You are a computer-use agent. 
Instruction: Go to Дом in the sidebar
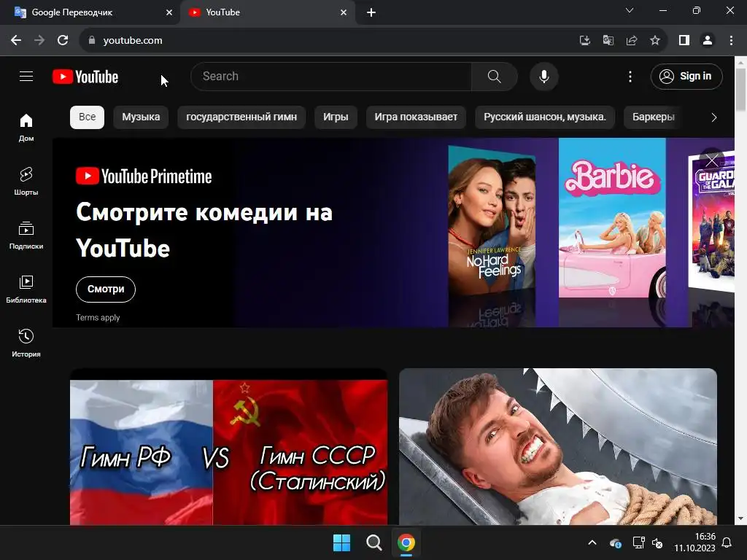[26, 128]
